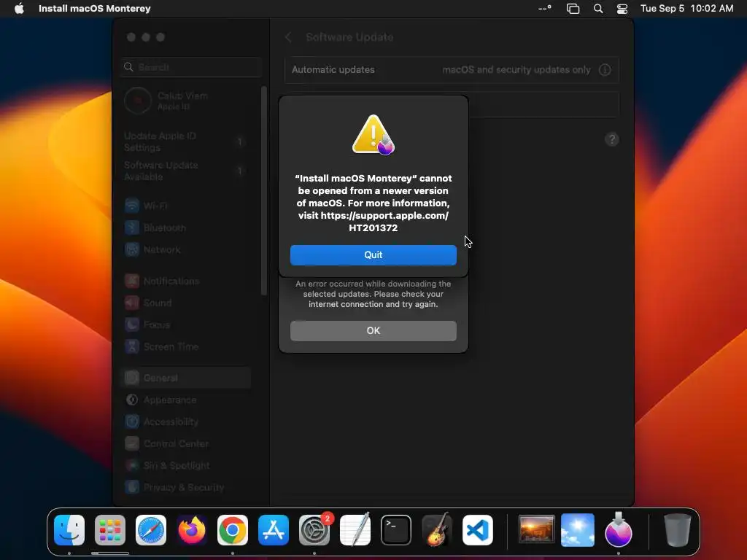Open the Install macOS Monterey app menu
This screenshot has width=747, height=560.
(x=94, y=9)
